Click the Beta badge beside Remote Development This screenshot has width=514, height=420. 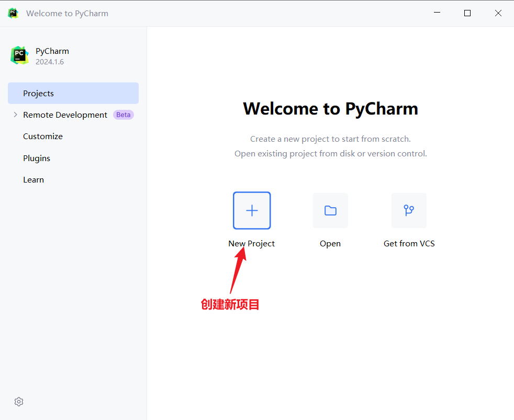tap(124, 115)
